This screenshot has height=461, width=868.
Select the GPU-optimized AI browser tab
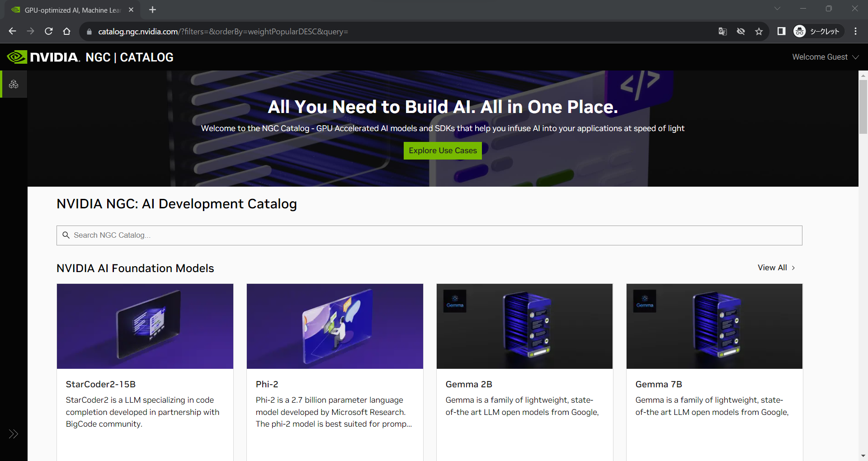[72, 10]
